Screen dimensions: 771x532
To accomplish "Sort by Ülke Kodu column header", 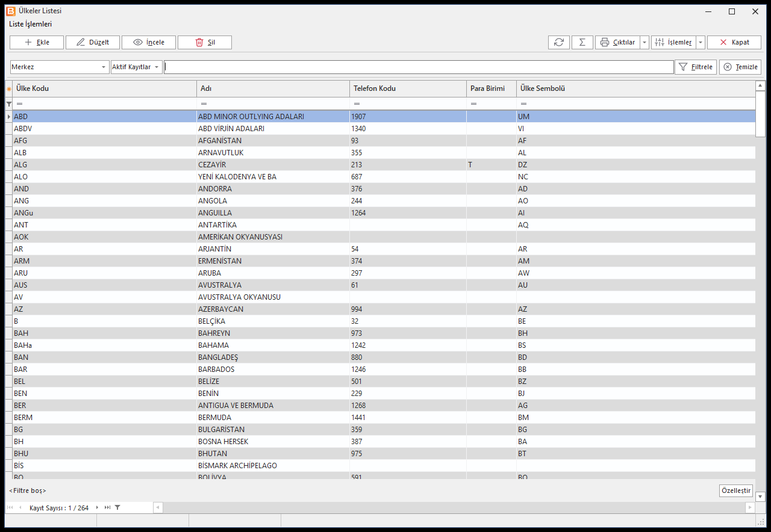I will tap(104, 88).
